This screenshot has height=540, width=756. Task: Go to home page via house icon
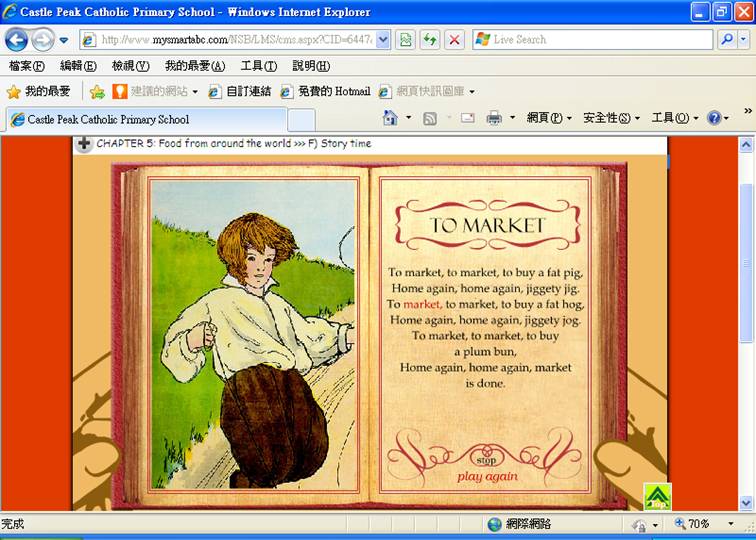click(390, 118)
